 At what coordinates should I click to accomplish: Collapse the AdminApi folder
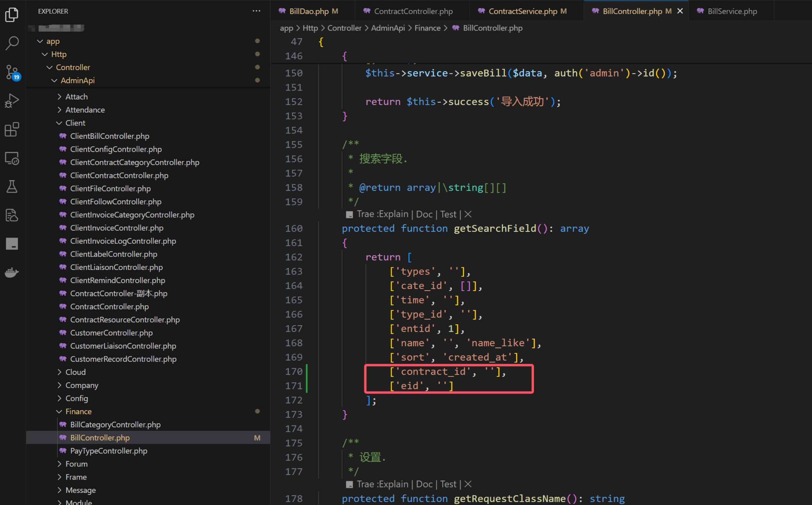click(x=54, y=80)
